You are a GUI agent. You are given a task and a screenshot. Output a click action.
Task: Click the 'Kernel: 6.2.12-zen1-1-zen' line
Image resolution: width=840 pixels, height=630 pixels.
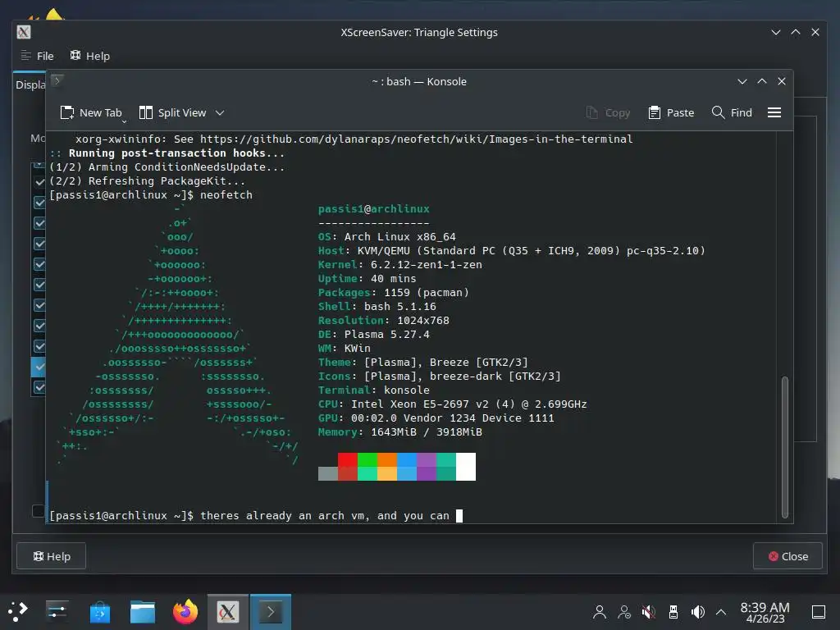tap(399, 265)
